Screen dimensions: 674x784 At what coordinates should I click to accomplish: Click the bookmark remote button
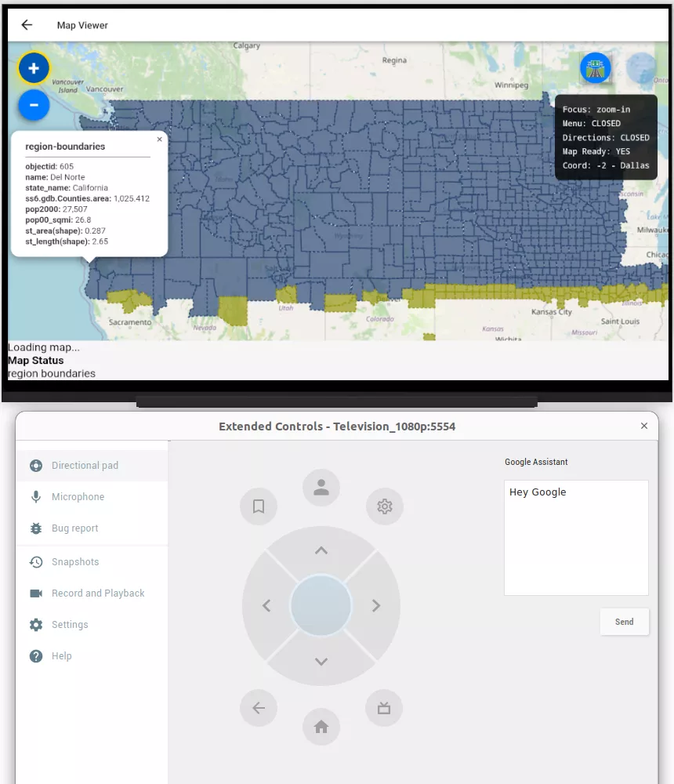tap(259, 506)
